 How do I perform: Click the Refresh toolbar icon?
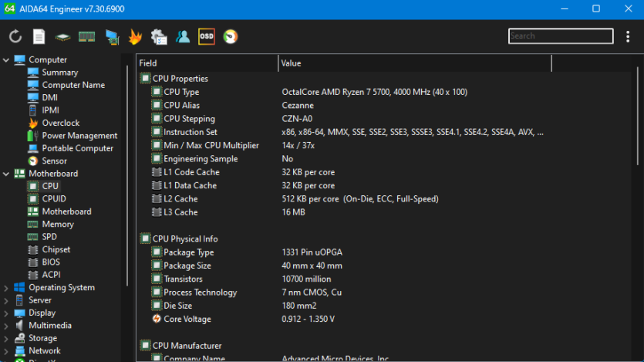click(15, 36)
